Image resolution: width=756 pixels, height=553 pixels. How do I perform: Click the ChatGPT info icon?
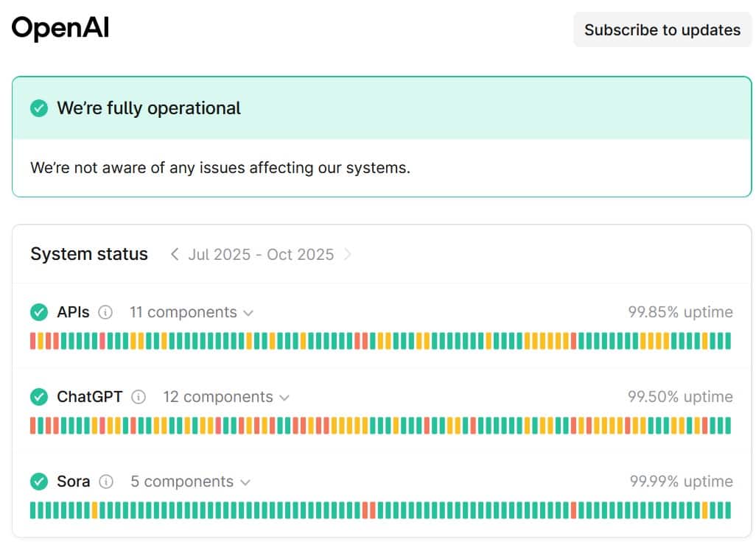click(x=139, y=397)
